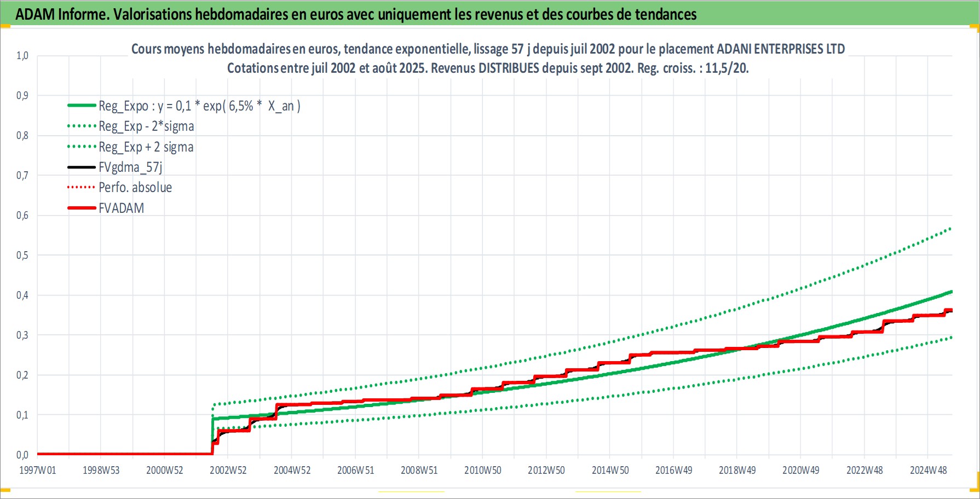Click the 2008W51 x-axis label
Screen dimensions: 980x499
pos(419,470)
